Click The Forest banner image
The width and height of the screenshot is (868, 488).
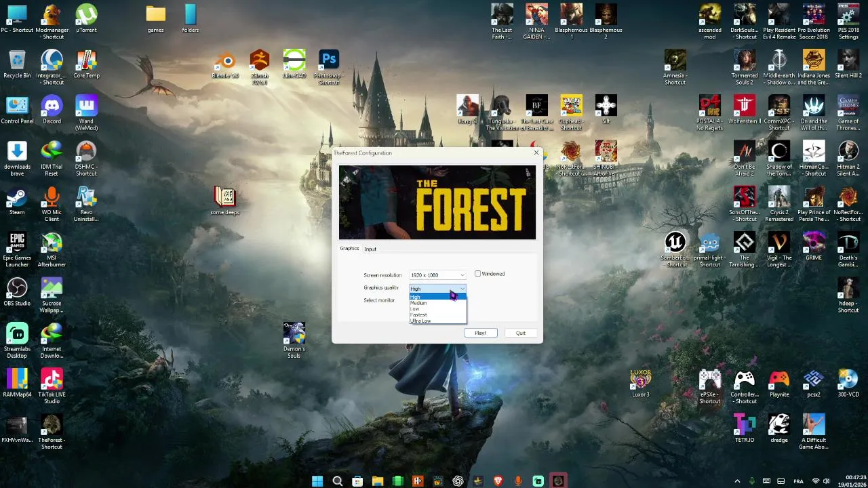(437, 202)
